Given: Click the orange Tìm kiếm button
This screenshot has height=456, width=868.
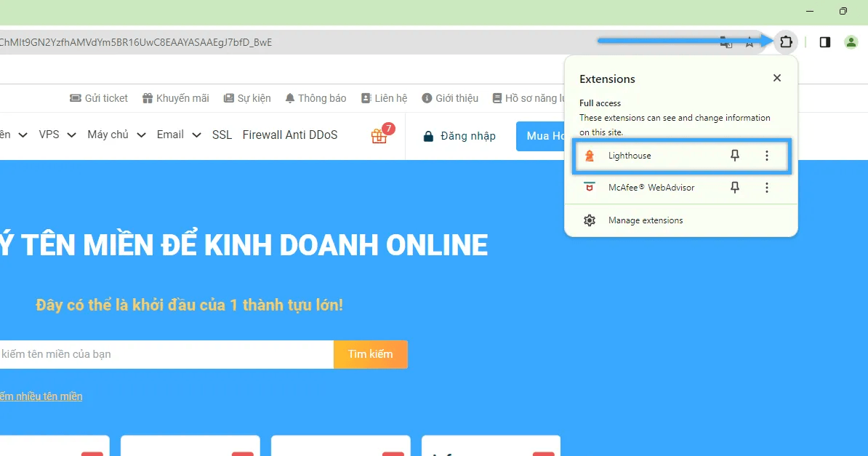Looking at the screenshot, I should [370, 354].
